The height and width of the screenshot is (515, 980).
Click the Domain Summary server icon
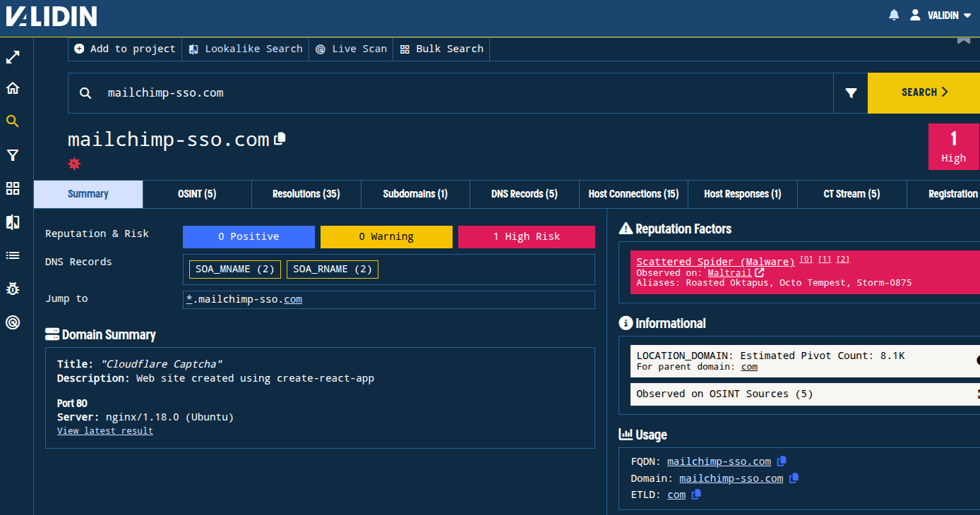(52, 334)
